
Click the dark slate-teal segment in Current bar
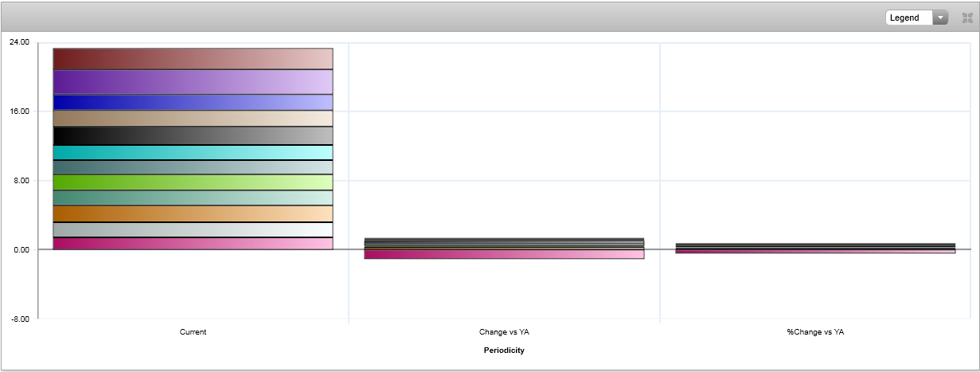(x=193, y=167)
